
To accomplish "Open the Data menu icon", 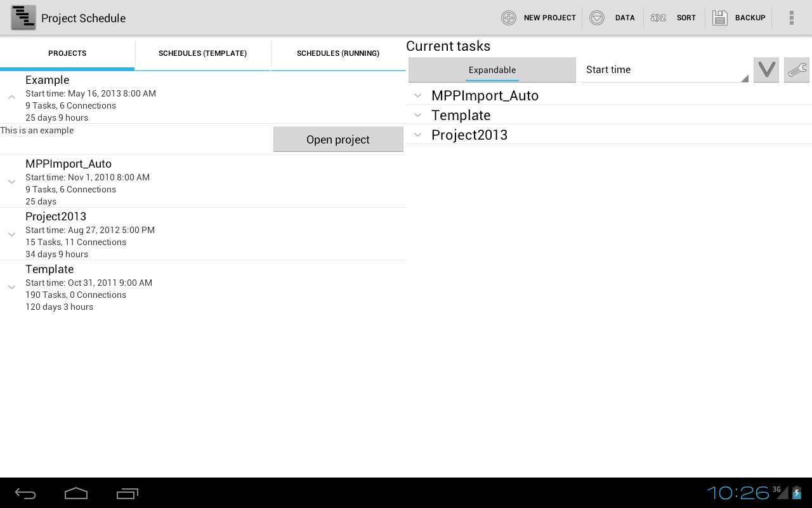I will click(x=597, y=18).
